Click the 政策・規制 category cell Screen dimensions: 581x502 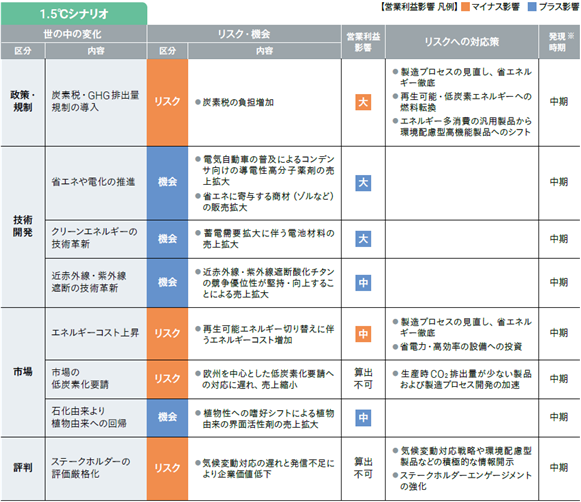point(23,102)
